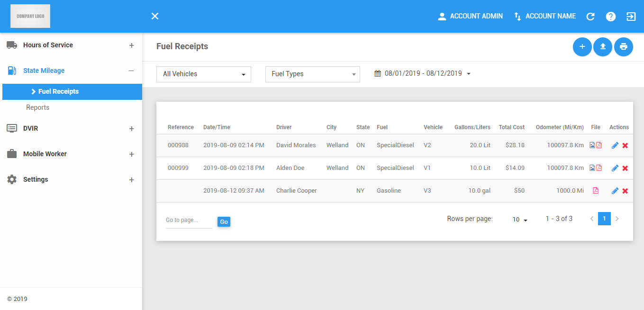Open Mobile Worker menu label
The width and height of the screenshot is (644, 310).
pos(45,154)
